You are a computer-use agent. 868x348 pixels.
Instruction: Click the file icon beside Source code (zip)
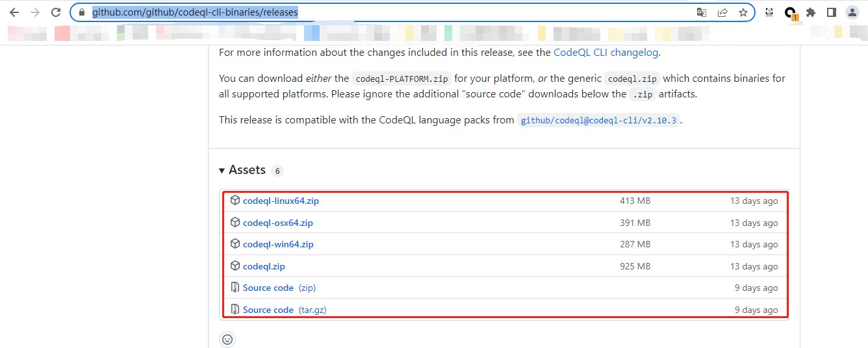coord(235,288)
